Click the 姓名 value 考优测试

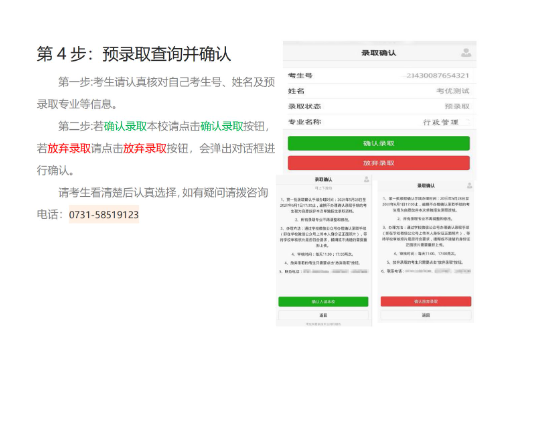(453, 91)
